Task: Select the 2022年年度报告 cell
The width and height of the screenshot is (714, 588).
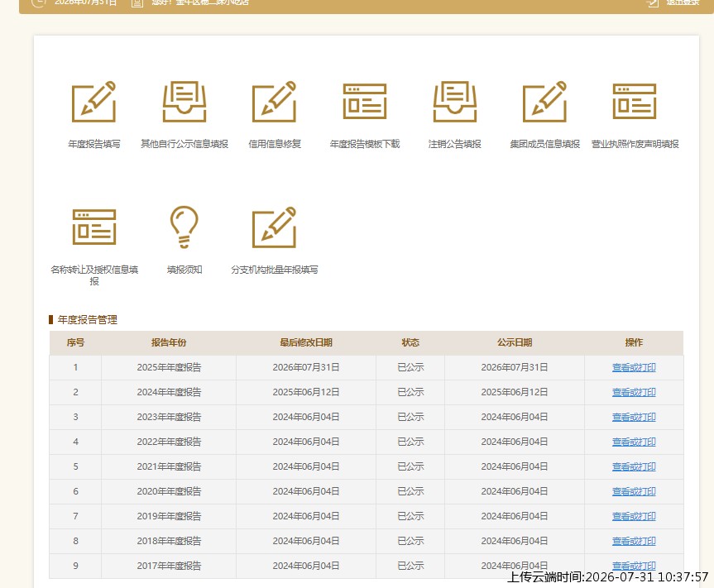Action: [169, 442]
